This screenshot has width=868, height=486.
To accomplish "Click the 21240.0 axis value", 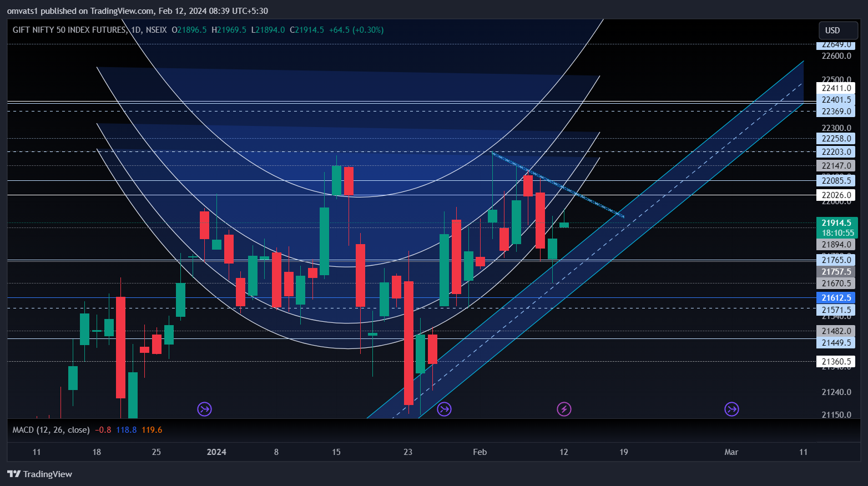I will tap(836, 392).
